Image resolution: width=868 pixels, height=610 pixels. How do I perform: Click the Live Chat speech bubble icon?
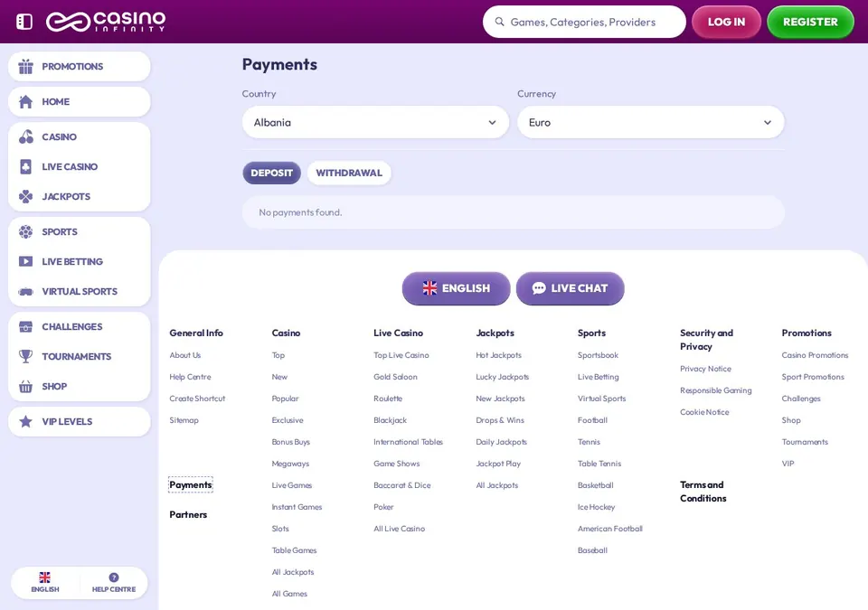point(539,288)
